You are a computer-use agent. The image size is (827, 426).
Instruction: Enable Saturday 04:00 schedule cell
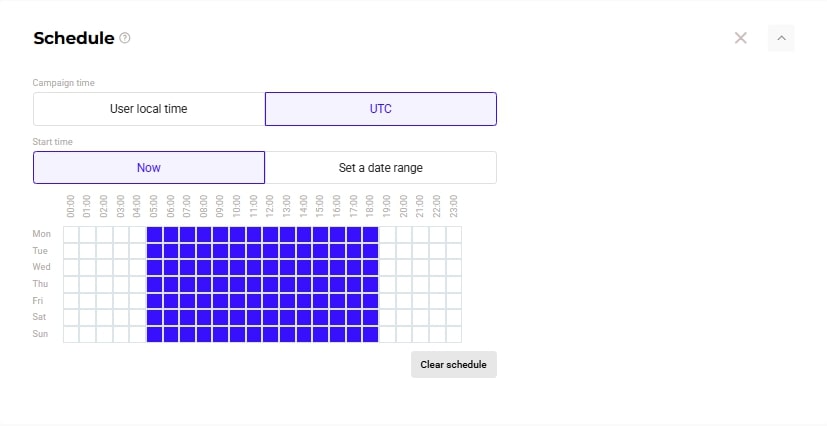(x=138, y=317)
